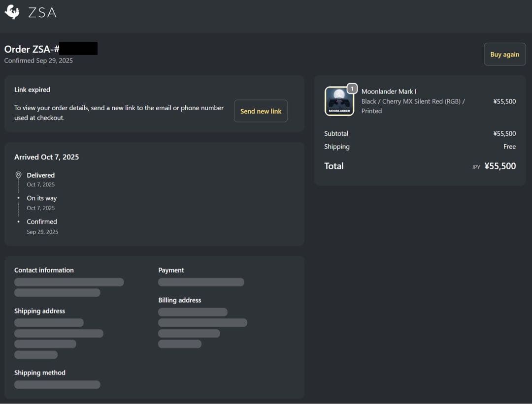Click the quantity badge on product image

click(352, 89)
